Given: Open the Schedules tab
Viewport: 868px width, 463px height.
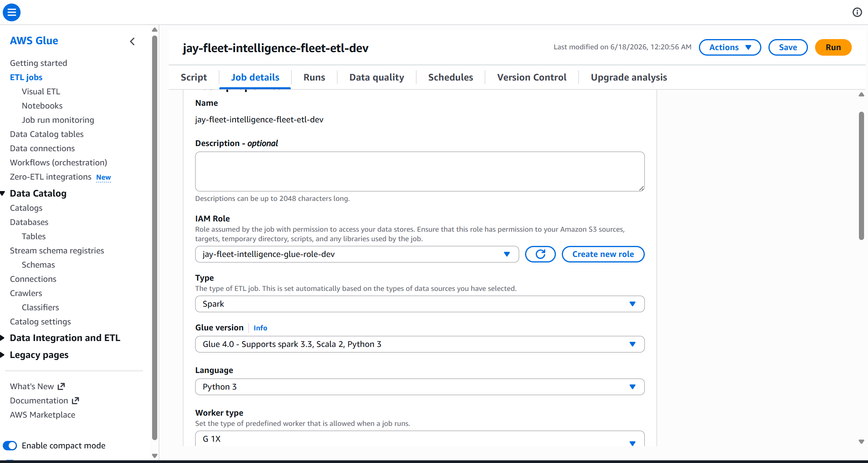Looking at the screenshot, I should (450, 77).
